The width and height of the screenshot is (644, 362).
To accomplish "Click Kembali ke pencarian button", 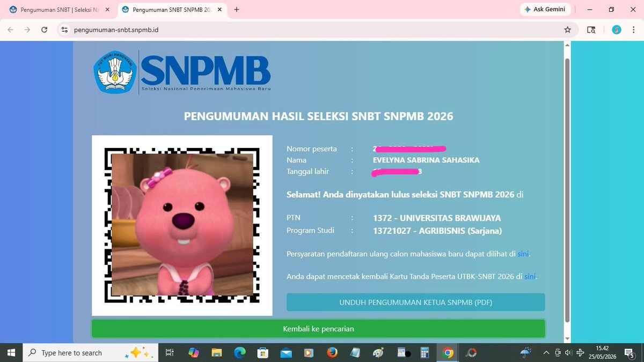I will click(x=318, y=329).
